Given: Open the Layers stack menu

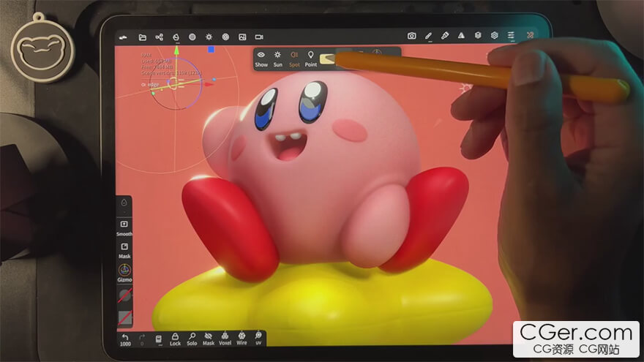Looking at the screenshot, I should (x=478, y=35).
